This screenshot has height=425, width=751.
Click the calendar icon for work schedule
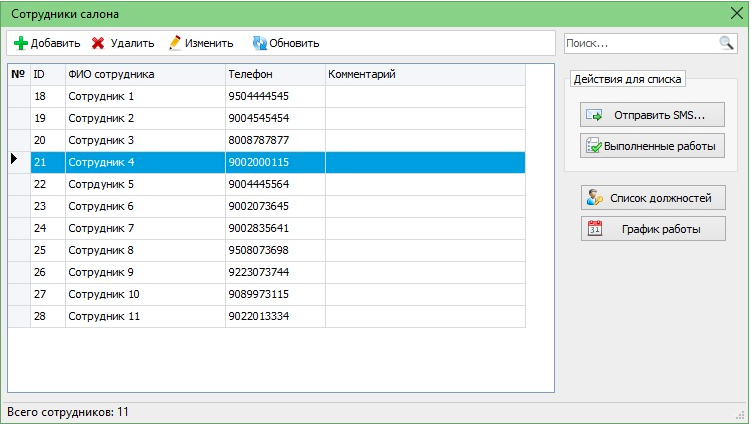(594, 229)
